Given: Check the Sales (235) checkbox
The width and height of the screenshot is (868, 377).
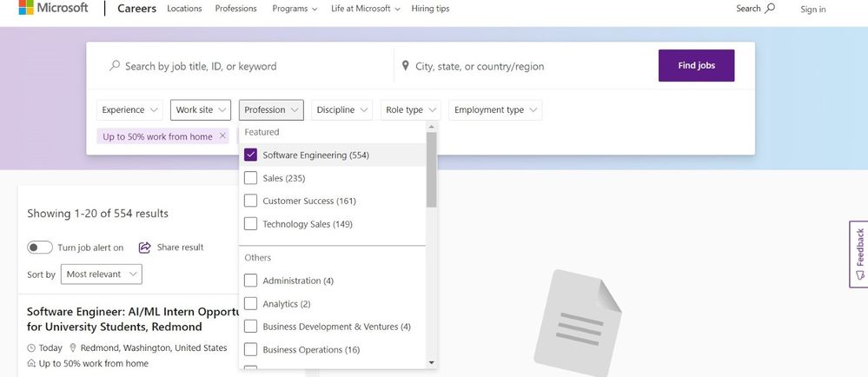Looking at the screenshot, I should (251, 178).
